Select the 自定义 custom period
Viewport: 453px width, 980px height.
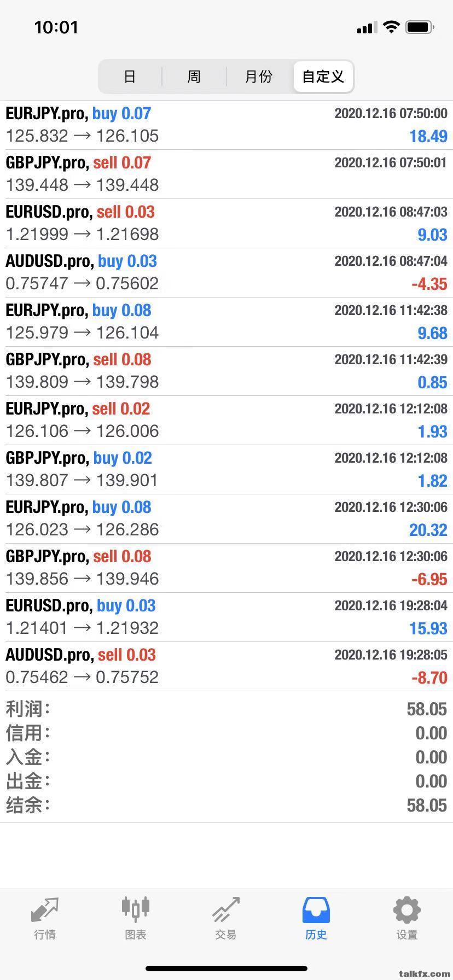323,77
